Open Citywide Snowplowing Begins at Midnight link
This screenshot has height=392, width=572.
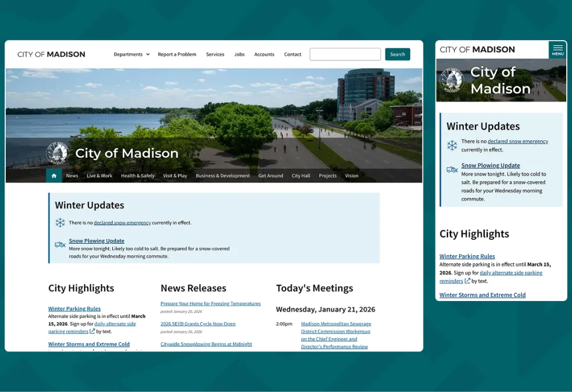click(206, 344)
